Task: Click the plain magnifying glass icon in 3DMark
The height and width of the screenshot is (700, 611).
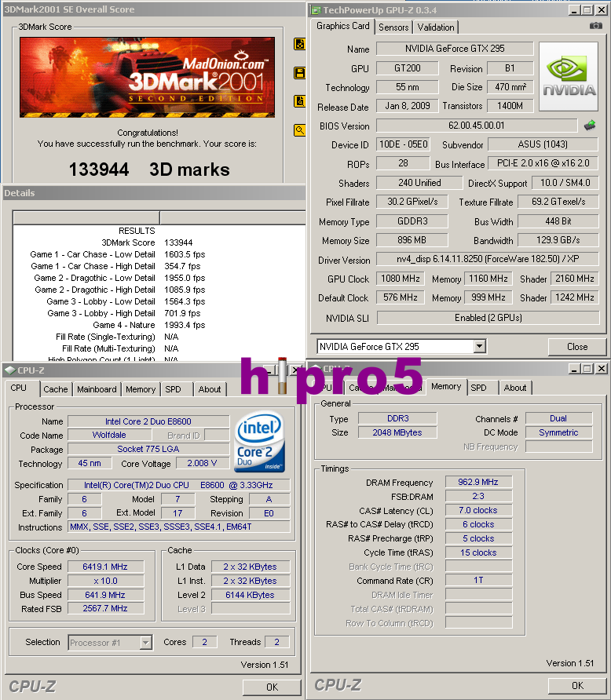Action: tap(299, 130)
